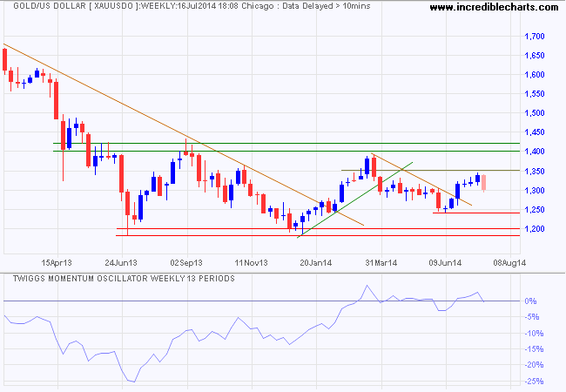This screenshot has width=566, height=392.
Task: Select the 11Nov13 date label
Action: click(x=252, y=263)
